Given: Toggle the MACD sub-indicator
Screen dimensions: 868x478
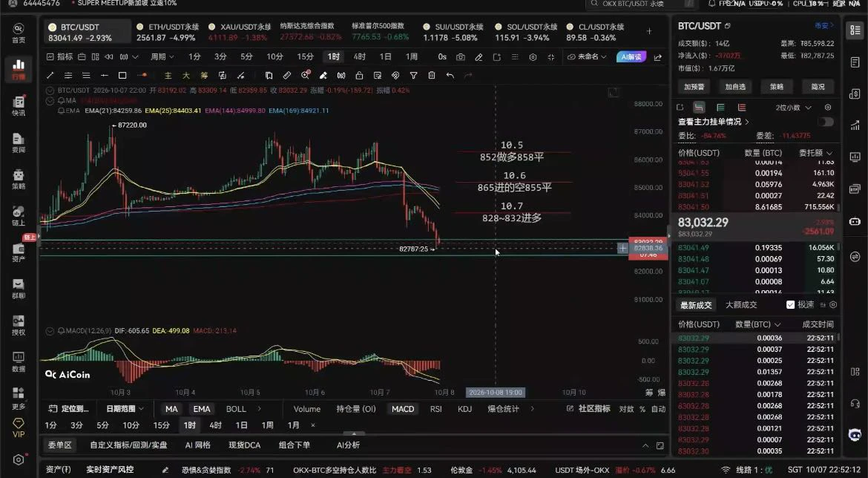Looking at the screenshot, I should coord(403,409).
